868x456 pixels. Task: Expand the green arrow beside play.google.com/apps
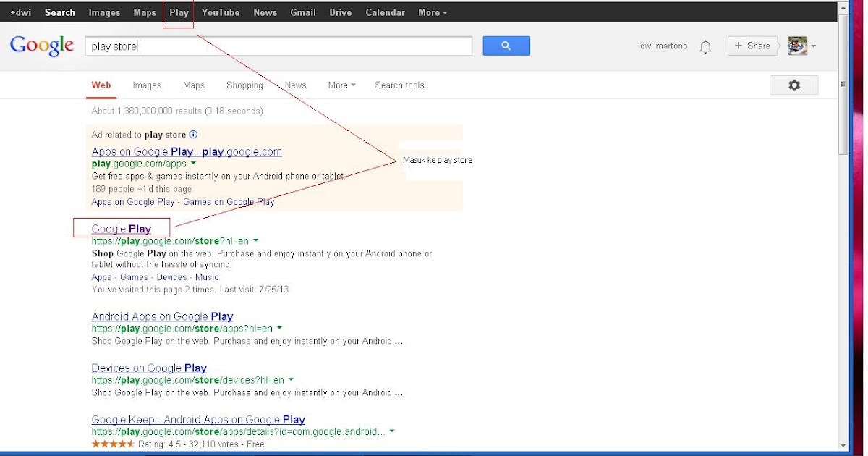pos(193,164)
